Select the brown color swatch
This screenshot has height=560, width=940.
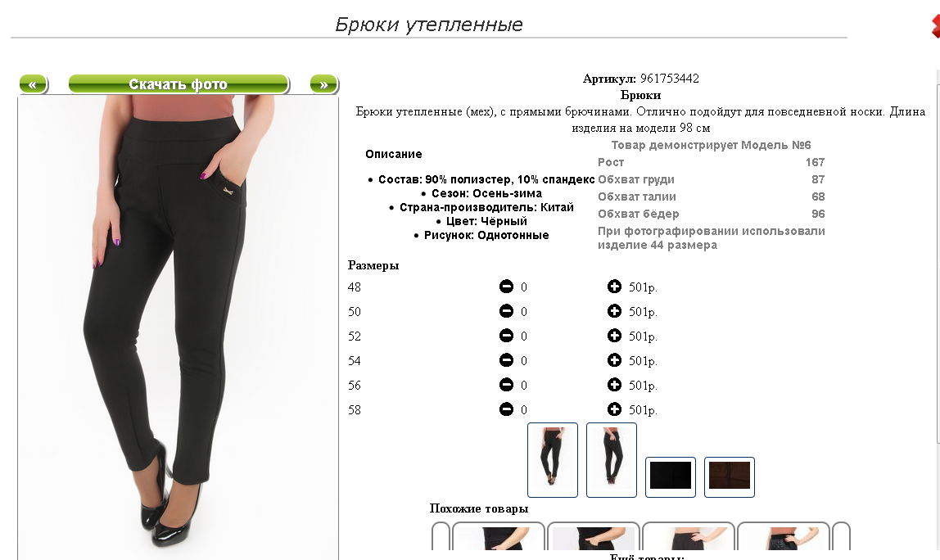coord(729,476)
